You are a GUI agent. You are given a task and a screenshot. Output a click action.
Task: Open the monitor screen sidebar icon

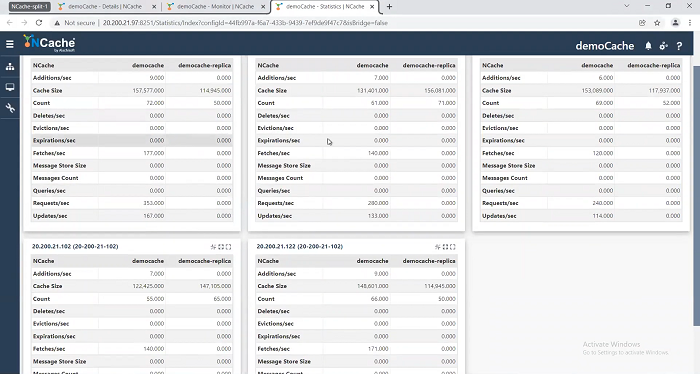point(10,87)
